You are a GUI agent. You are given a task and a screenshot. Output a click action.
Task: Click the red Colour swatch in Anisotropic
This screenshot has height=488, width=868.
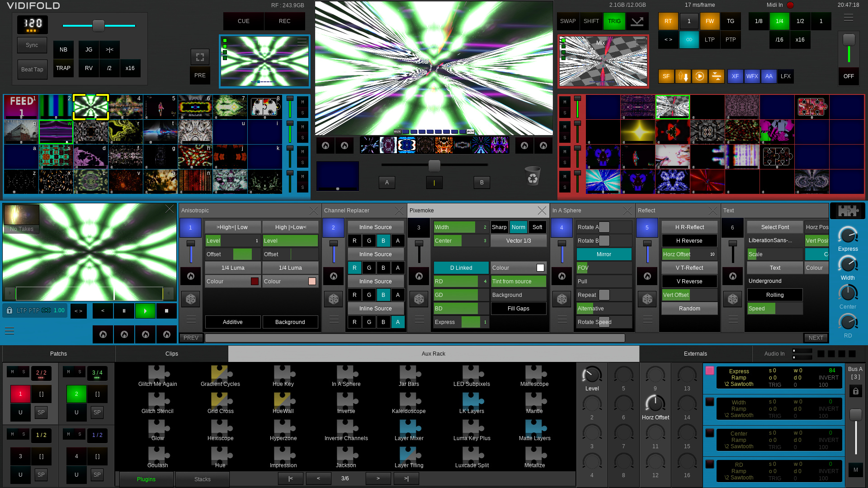[255, 282]
